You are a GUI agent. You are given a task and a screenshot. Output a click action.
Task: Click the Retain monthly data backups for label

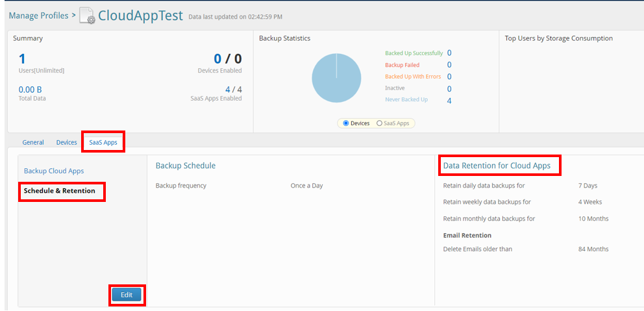click(489, 219)
